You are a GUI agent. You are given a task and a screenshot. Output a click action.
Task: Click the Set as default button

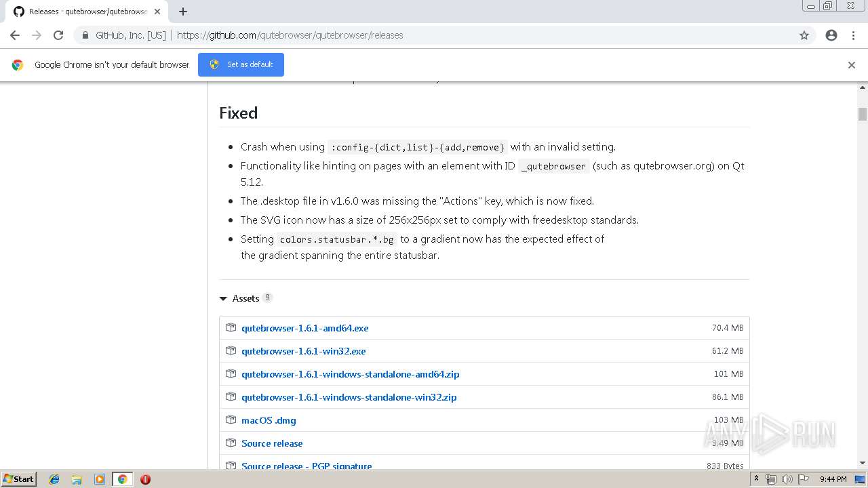tap(241, 64)
